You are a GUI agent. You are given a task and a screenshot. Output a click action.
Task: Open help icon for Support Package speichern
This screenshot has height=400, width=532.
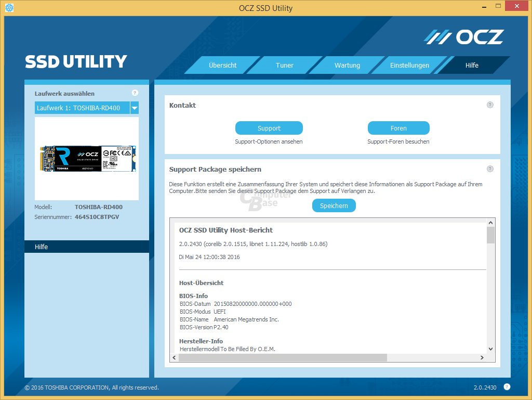[490, 169]
